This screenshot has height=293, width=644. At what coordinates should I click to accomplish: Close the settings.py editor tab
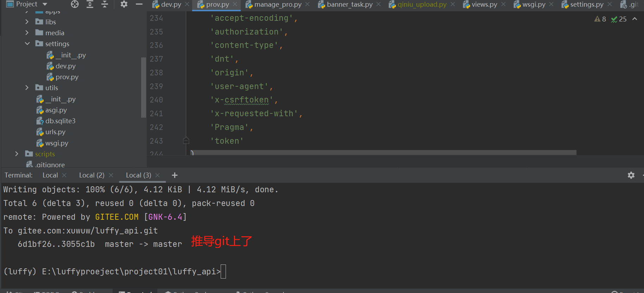pos(610,4)
